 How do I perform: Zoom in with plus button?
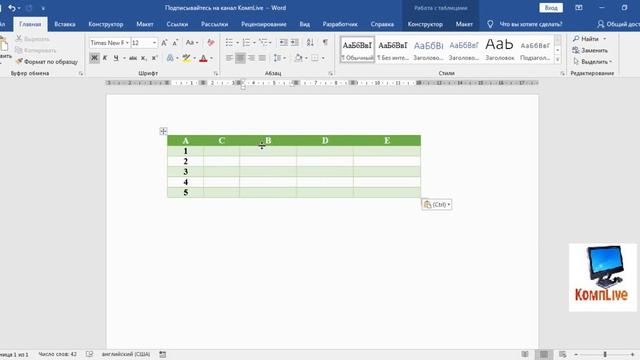632,354
